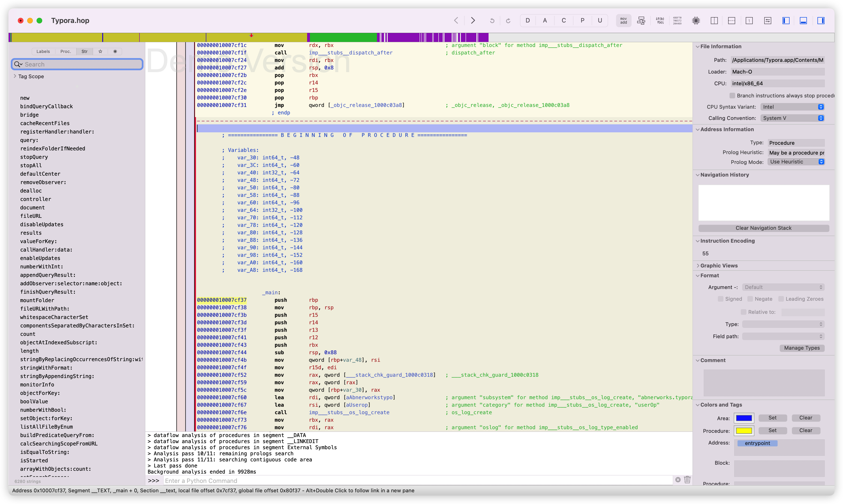Expand the Graphic Views section
The image size is (843, 504).
coord(697,266)
